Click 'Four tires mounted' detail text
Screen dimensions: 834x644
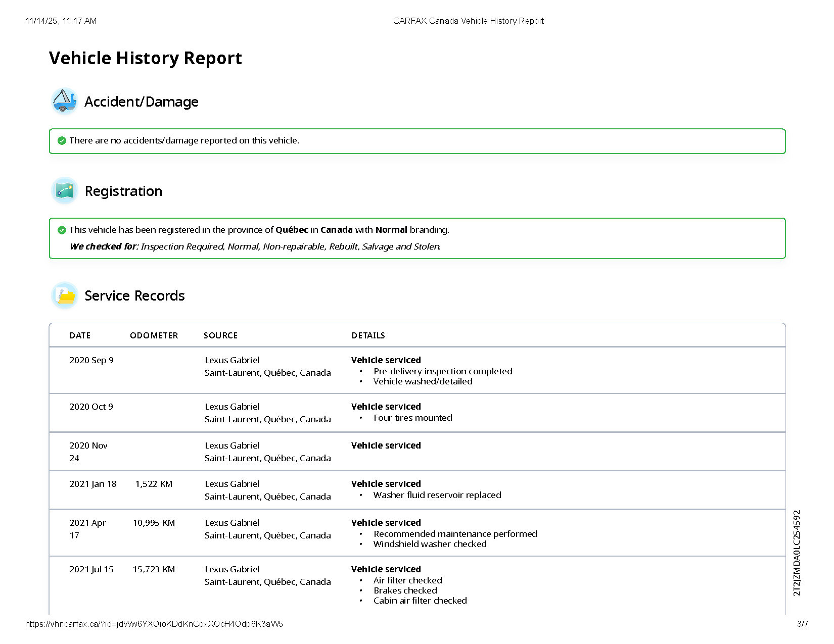pyautogui.click(x=412, y=418)
